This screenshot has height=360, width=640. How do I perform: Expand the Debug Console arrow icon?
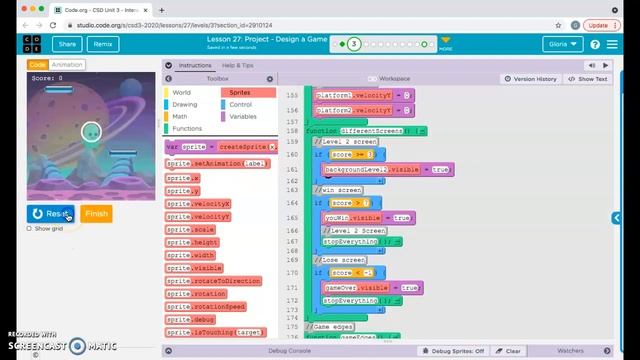pos(169,351)
